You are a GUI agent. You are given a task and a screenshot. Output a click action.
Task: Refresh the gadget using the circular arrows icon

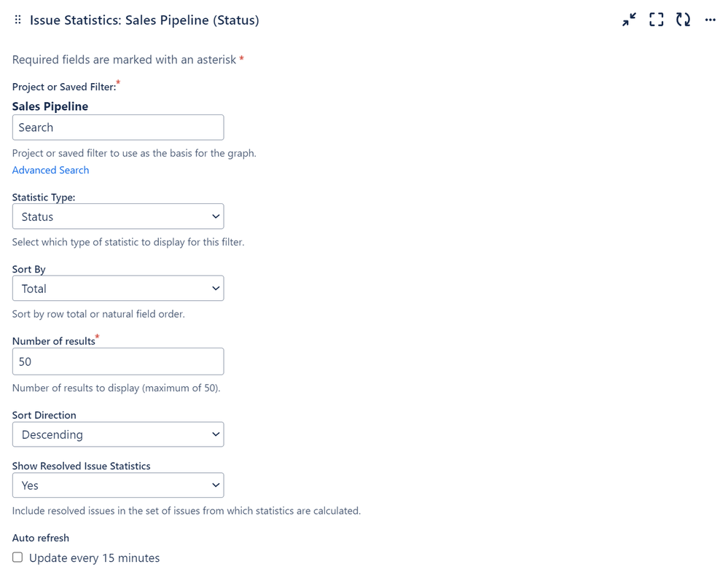[x=683, y=20]
